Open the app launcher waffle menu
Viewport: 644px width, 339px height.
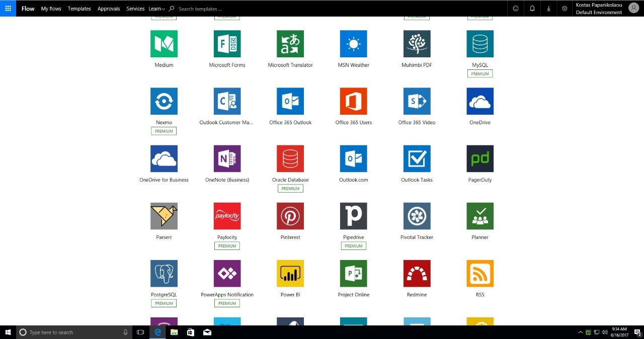pos(8,9)
